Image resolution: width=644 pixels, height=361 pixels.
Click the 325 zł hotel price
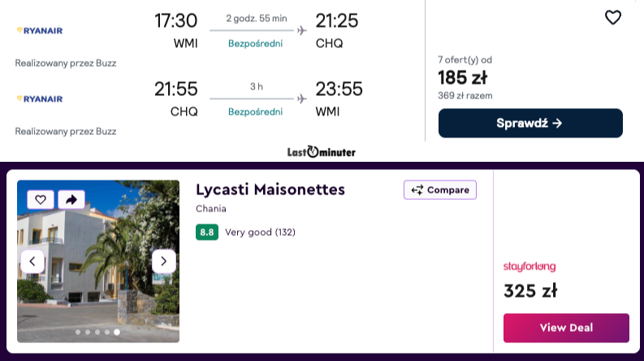530,291
